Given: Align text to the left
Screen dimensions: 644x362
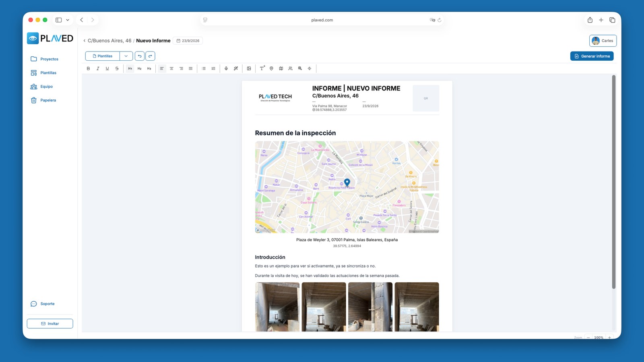Looking at the screenshot, I should click(x=162, y=68).
